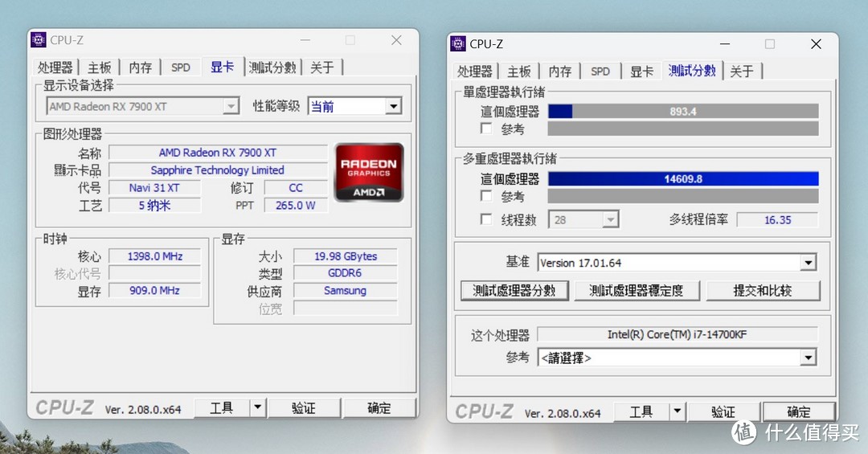
Task: Minimize the left CPU-Z window
Action: [x=305, y=40]
